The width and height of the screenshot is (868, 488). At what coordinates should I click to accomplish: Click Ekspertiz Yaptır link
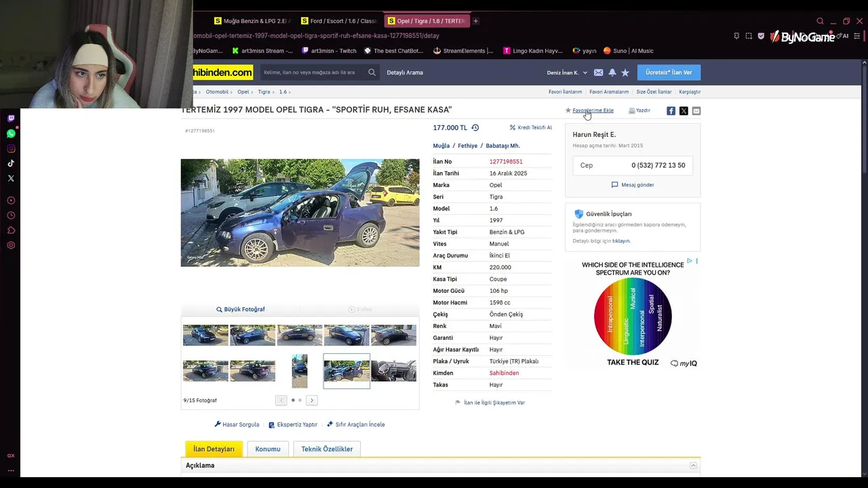[x=293, y=424]
